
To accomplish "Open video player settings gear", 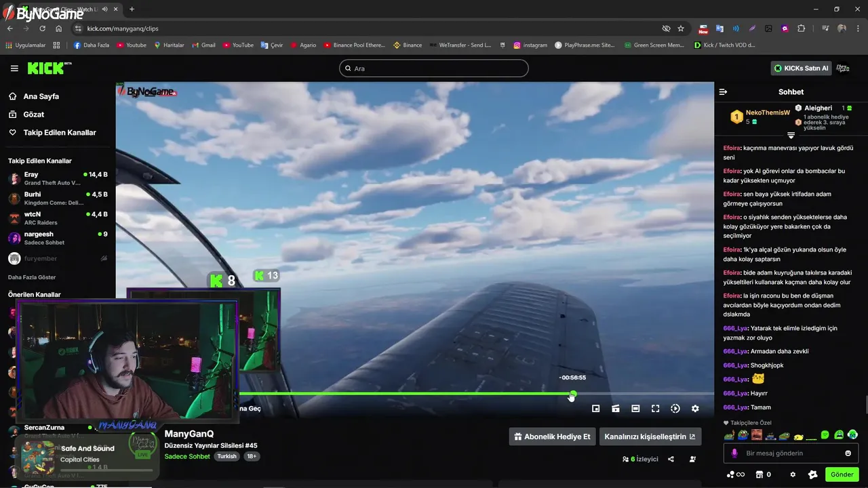I will (x=695, y=409).
